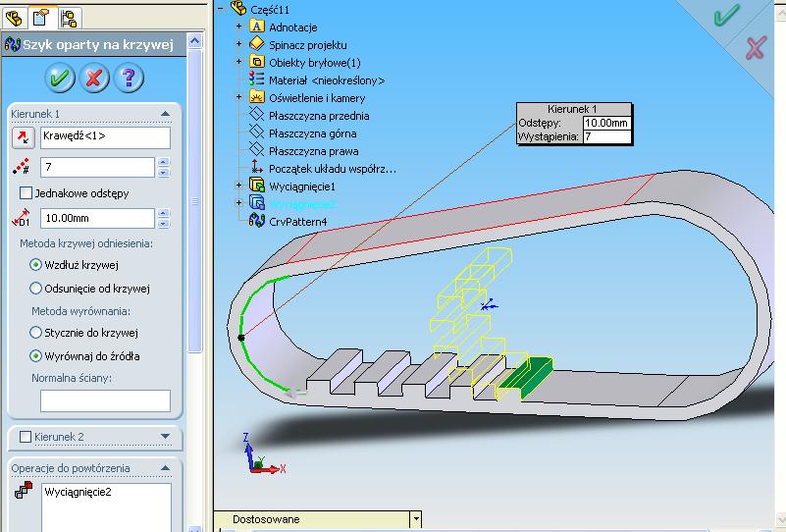Enable Jednakowe odstępy checkbox
This screenshot has height=532, width=786.
tap(26, 193)
